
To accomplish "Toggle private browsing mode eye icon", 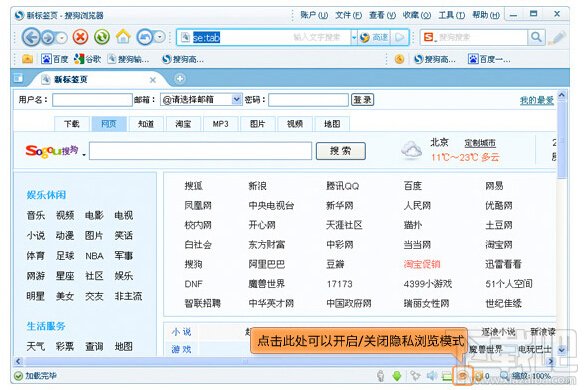I will tap(463, 376).
